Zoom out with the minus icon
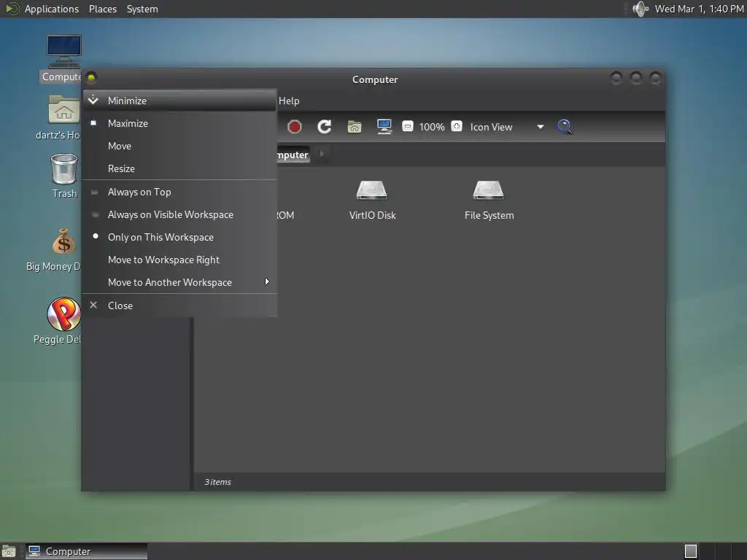Image resolution: width=747 pixels, height=560 pixels. click(x=408, y=127)
